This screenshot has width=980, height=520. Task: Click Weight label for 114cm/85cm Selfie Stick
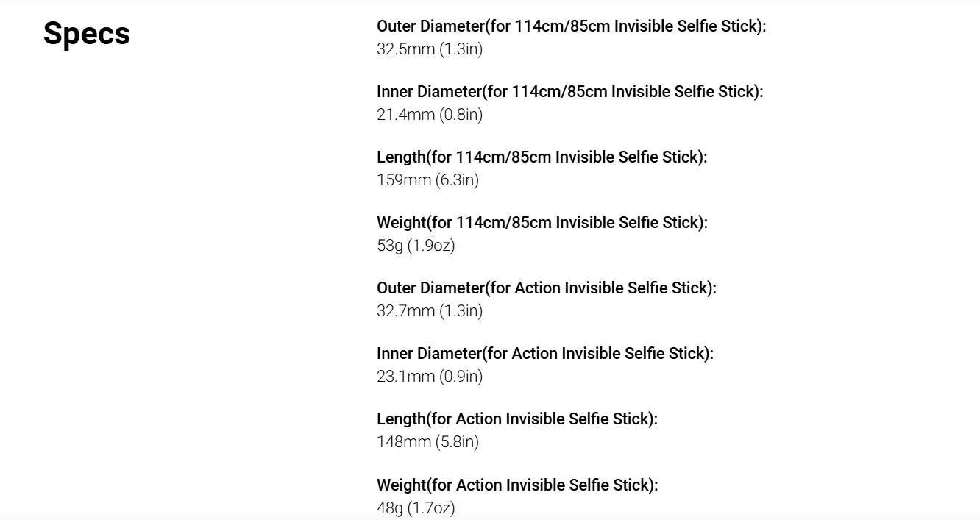tap(542, 223)
